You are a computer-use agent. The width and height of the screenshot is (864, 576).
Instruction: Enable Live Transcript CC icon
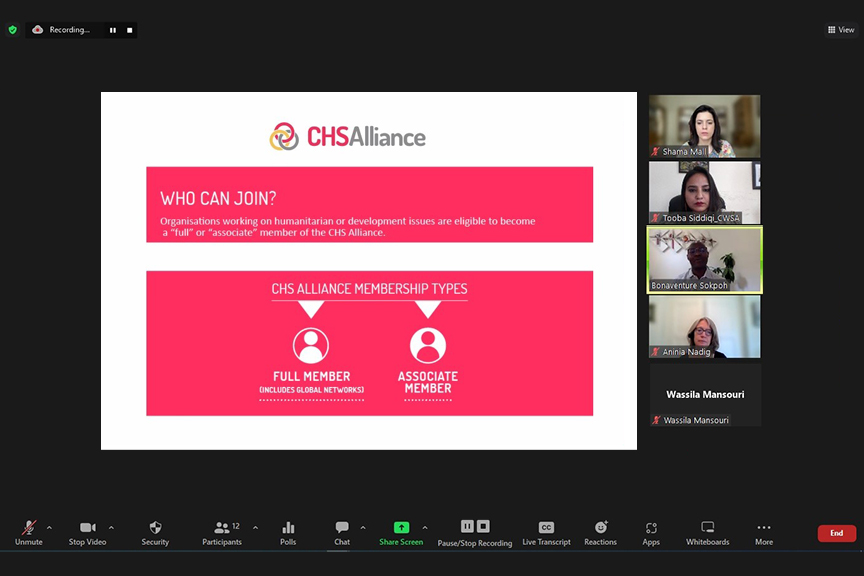pos(546,527)
